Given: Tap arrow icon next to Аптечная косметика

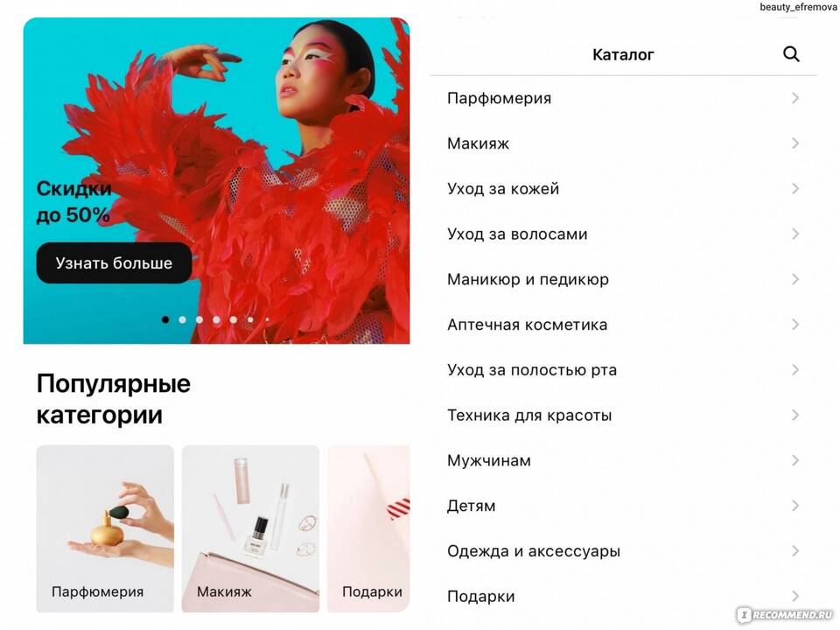Looking at the screenshot, I should [x=795, y=325].
